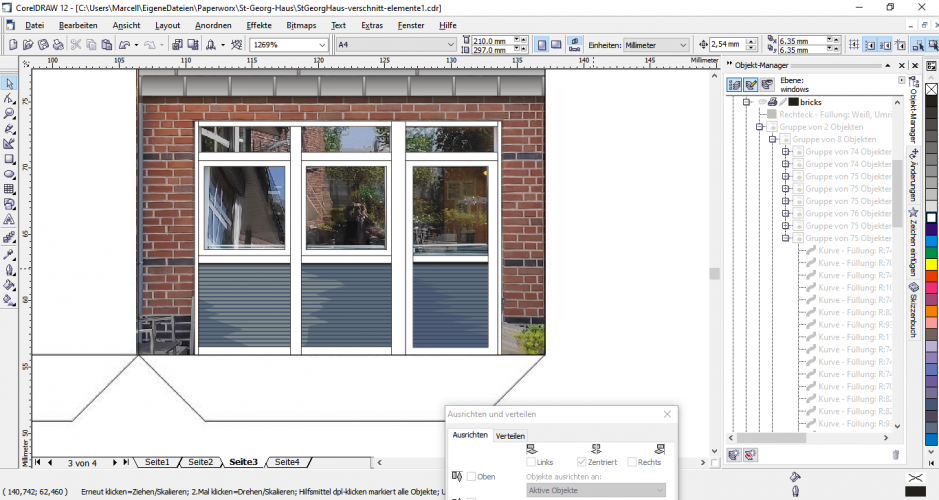This screenshot has height=500, width=939.
Task: Open the Anordnen menu
Action: click(x=213, y=25)
